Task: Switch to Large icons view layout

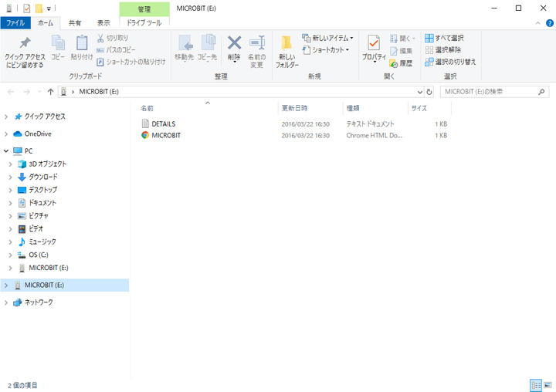Action: tap(548, 385)
